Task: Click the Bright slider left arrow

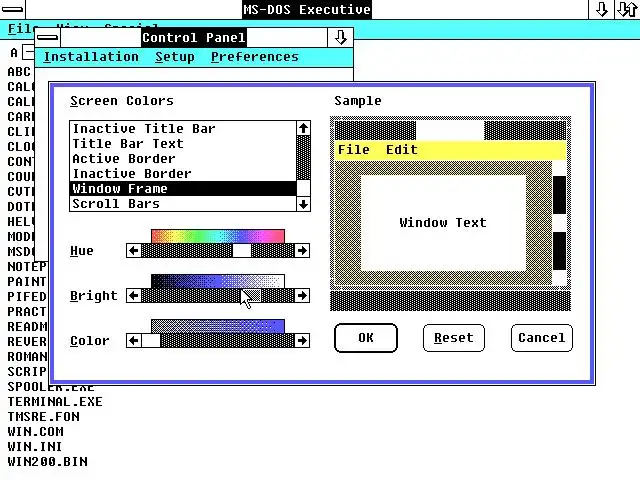Action: coord(133,296)
